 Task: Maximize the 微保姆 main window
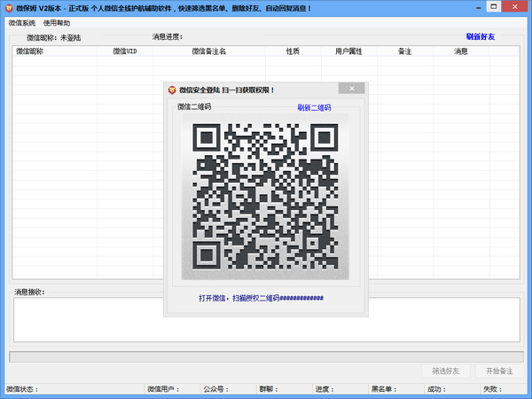point(494,6)
